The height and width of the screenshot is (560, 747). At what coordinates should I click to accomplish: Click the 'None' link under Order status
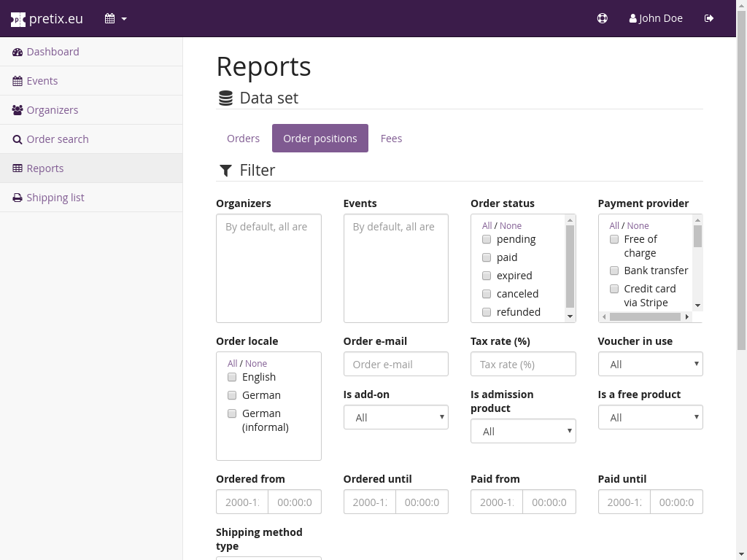click(511, 226)
